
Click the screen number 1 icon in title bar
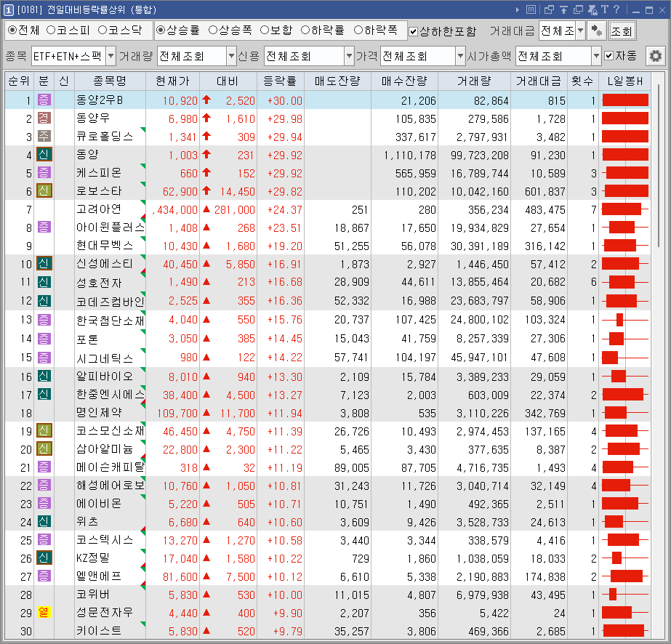(8, 9)
